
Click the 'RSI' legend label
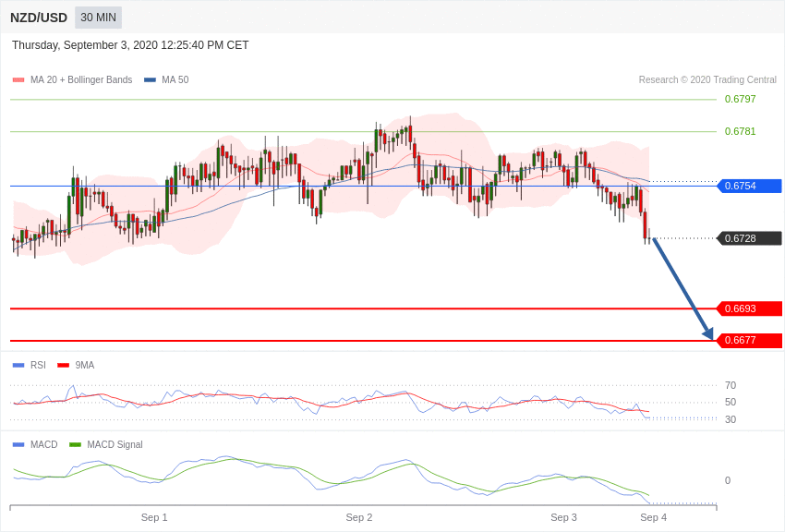[x=38, y=366]
